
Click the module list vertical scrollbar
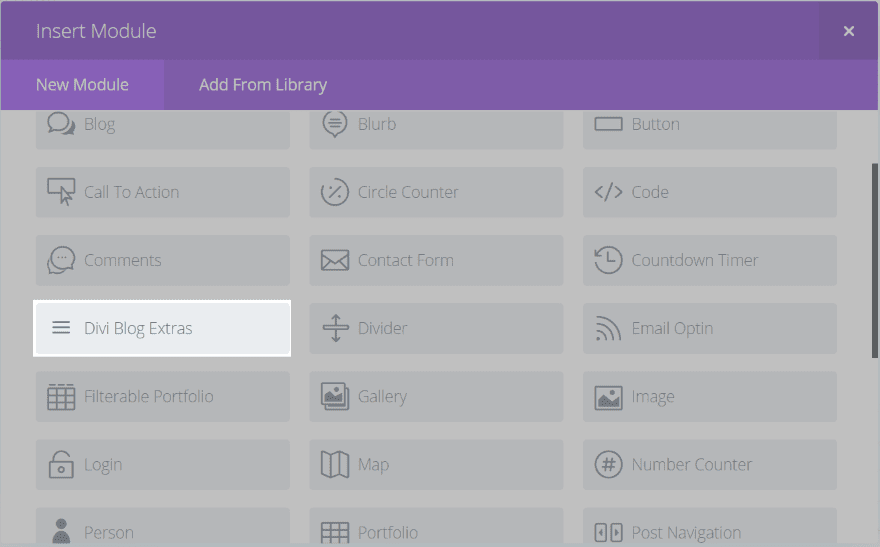click(875, 260)
